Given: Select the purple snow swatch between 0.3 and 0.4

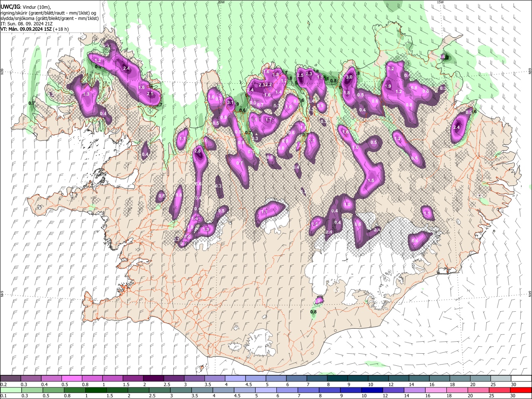Looking at the screenshot, I should pos(31,379).
